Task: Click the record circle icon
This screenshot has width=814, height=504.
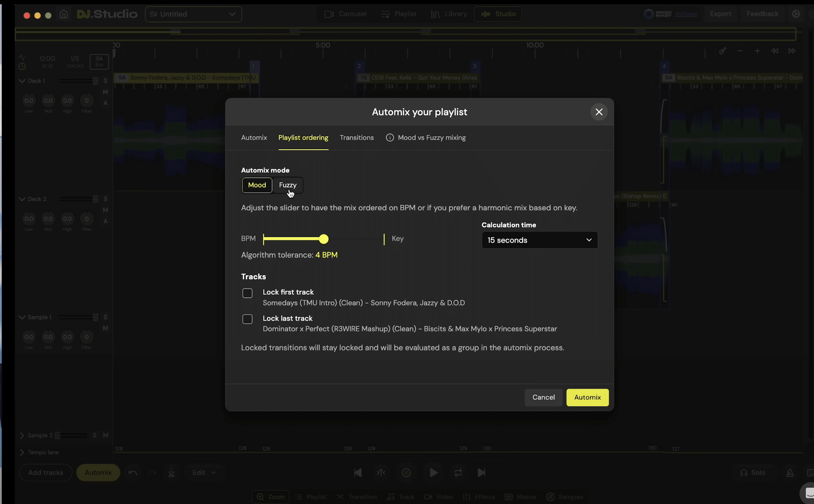Action: (x=406, y=472)
